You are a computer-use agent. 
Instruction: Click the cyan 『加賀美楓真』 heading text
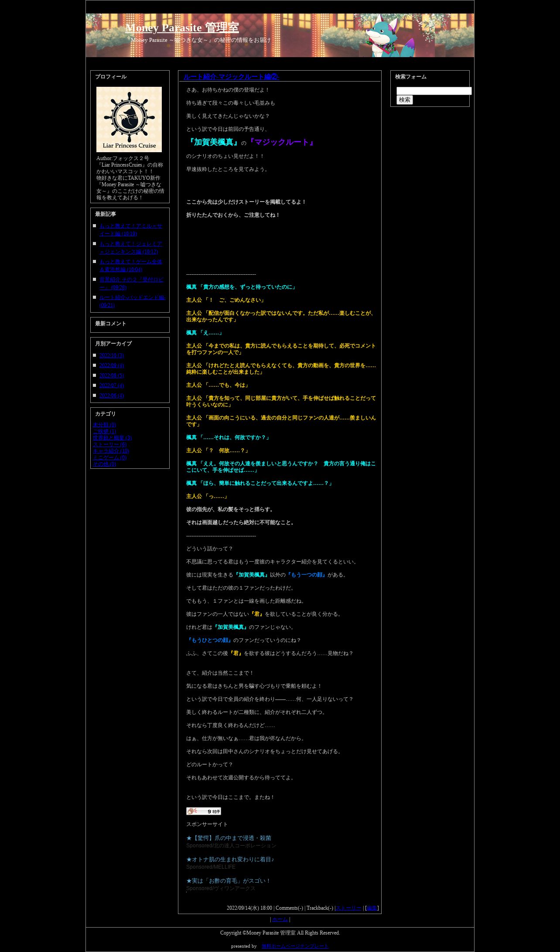[x=213, y=142]
